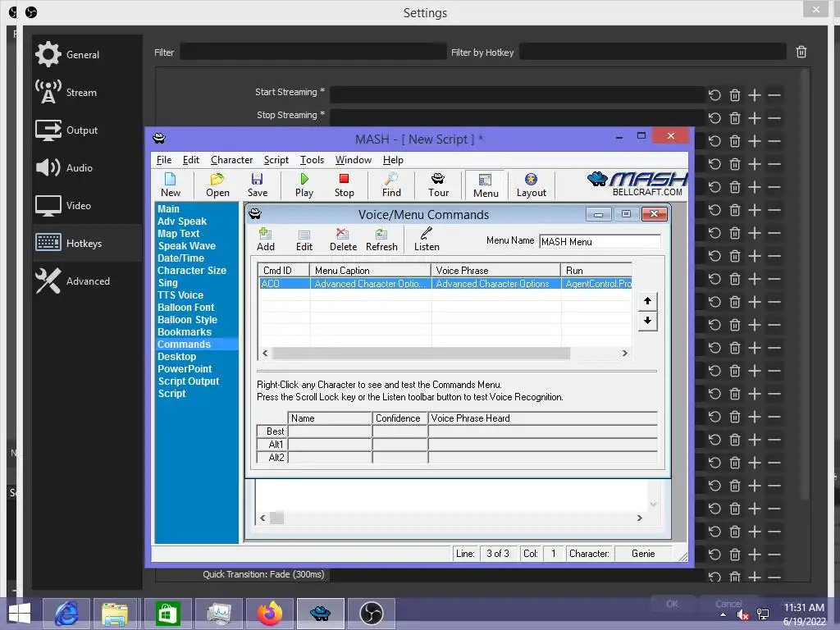Viewport: 840px width, 630px height.
Task: Open the Find tool in MASH toolbar
Action: [391, 185]
